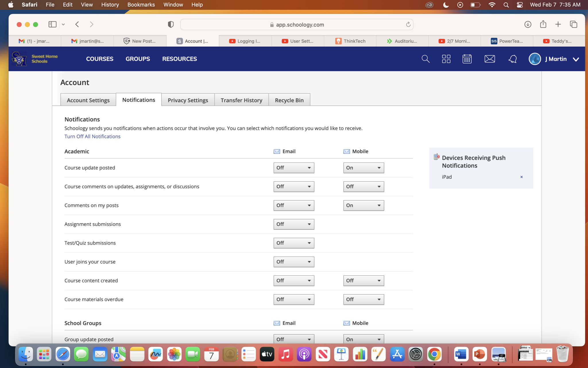Click Safari's share icon
588x368 pixels.
click(543, 24)
